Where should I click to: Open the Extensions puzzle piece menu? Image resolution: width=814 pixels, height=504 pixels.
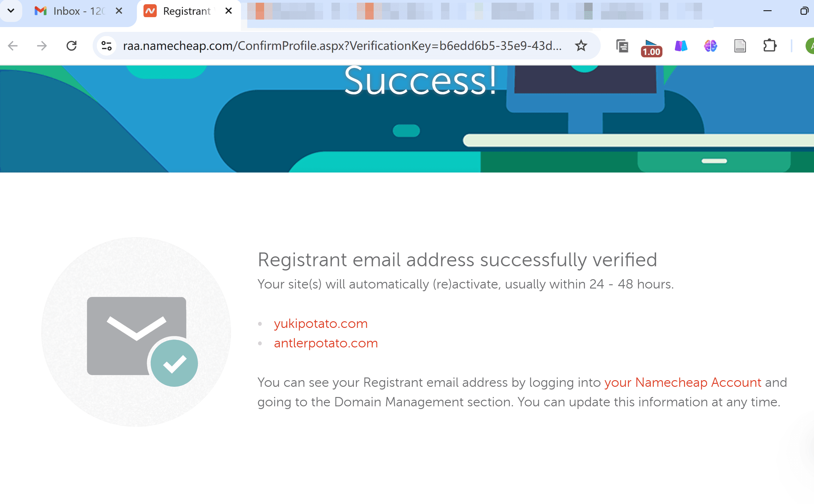(770, 46)
